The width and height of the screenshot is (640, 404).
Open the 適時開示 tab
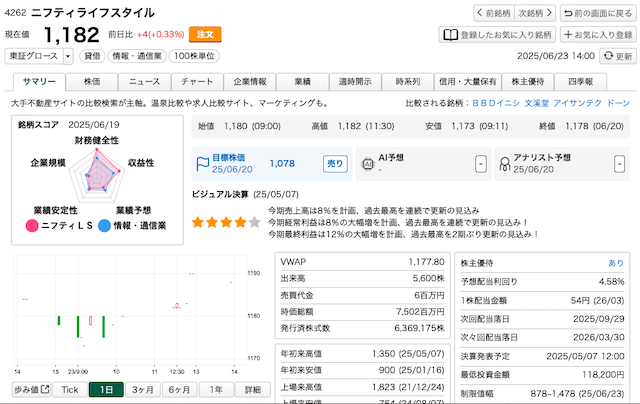click(355, 82)
